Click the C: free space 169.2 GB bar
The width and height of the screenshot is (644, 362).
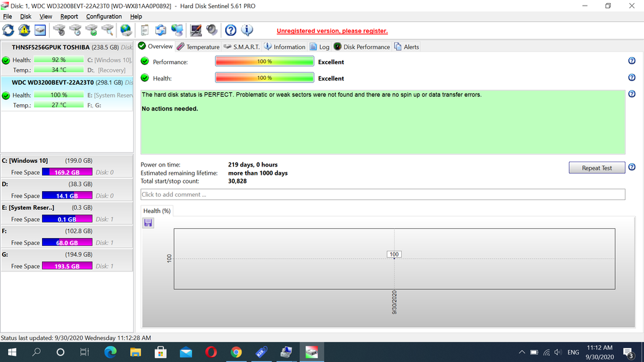click(67, 172)
